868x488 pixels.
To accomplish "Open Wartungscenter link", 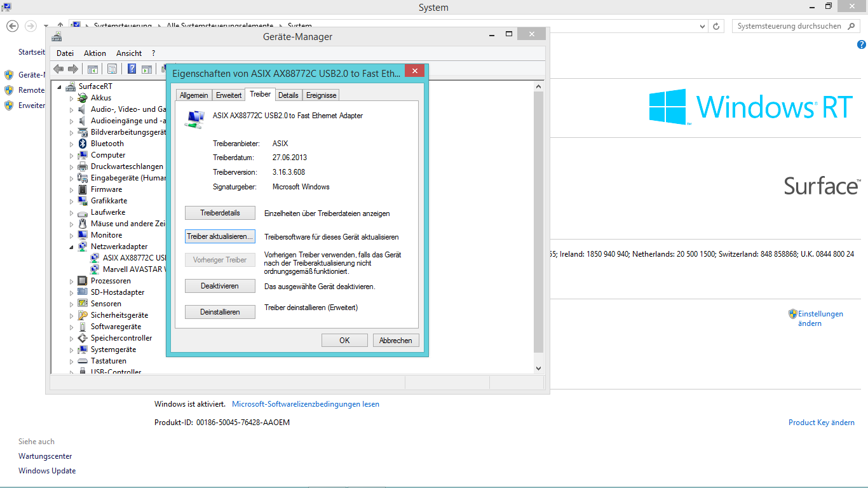I will point(45,456).
